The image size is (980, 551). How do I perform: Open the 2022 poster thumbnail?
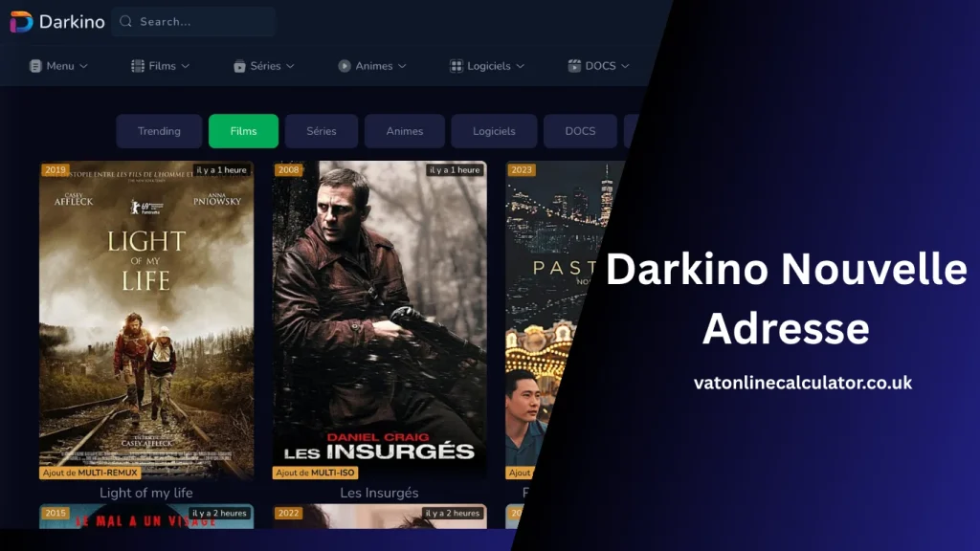tap(379, 517)
